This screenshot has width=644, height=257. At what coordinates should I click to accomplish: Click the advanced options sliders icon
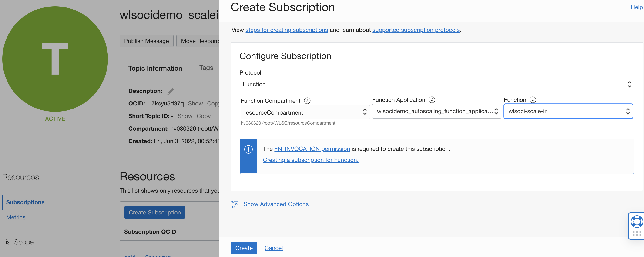point(235,204)
